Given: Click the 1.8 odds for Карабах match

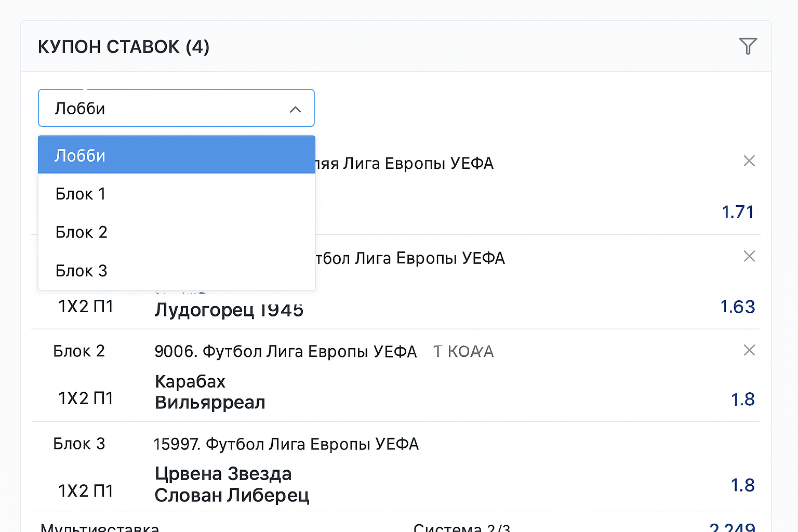Looking at the screenshot, I should [742, 399].
